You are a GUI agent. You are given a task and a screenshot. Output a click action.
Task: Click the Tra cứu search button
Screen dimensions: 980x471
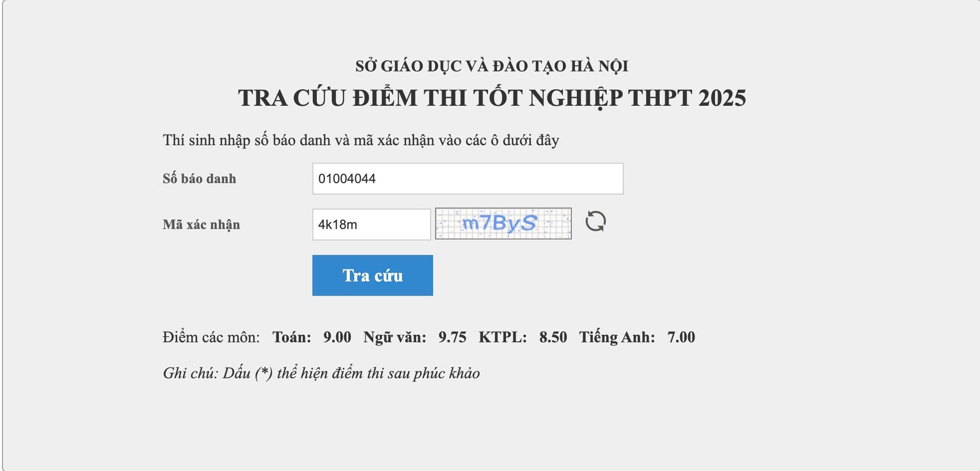tap(373, 275)
